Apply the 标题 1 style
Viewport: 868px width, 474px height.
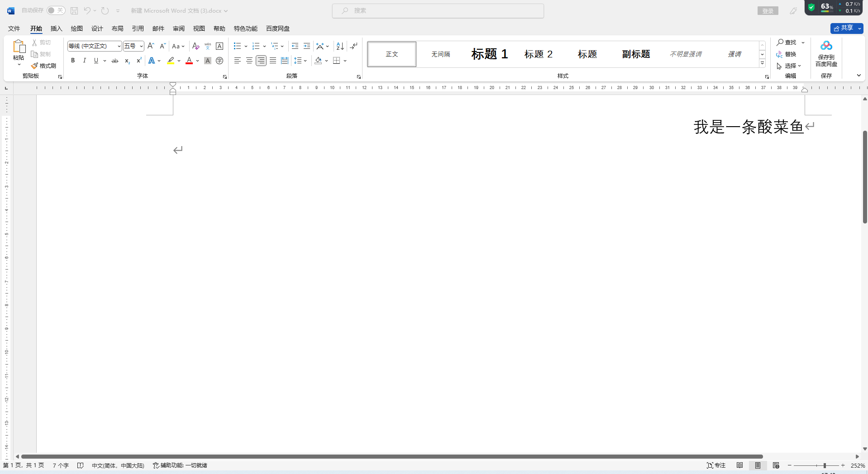tap(489, 54)
